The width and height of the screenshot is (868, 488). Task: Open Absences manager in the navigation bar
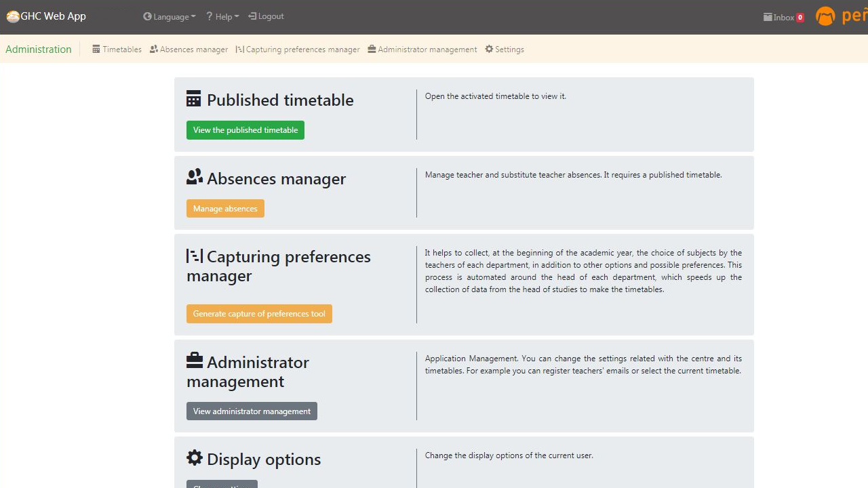point(189,49)
